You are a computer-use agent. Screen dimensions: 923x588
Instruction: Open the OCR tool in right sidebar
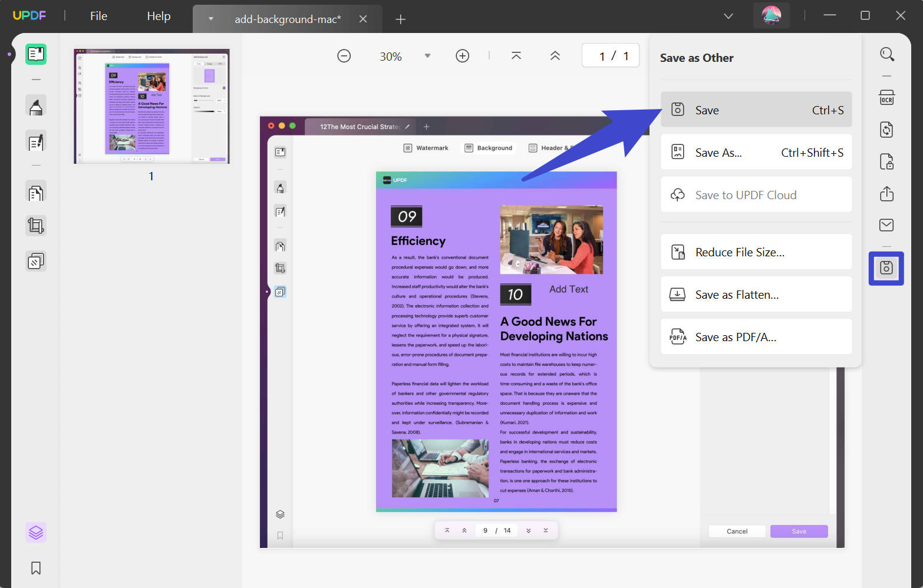click(887, 98)
